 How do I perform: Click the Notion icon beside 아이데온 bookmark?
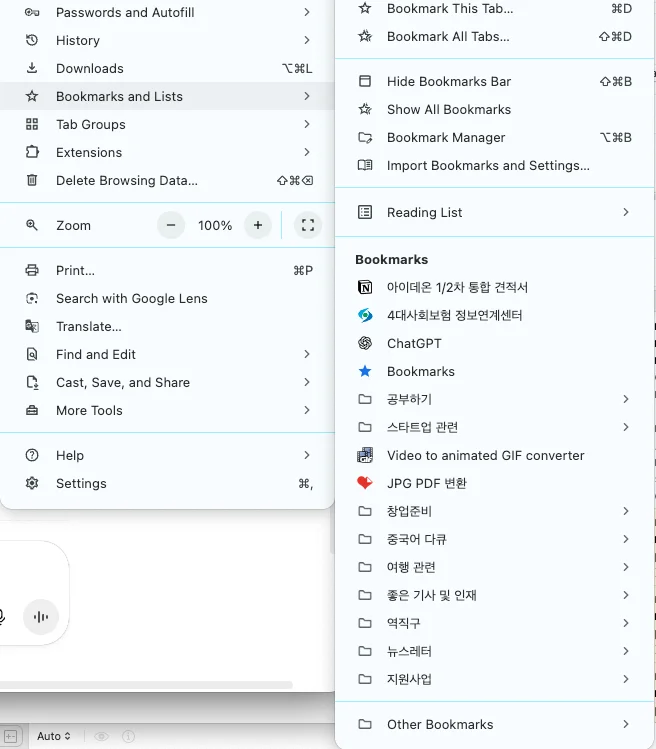(x=365, y=287)
